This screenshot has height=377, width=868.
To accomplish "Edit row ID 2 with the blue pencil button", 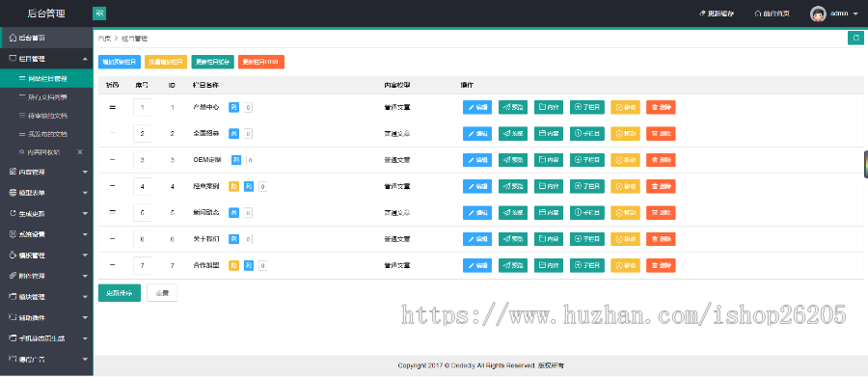I will [x=477, y=133].
